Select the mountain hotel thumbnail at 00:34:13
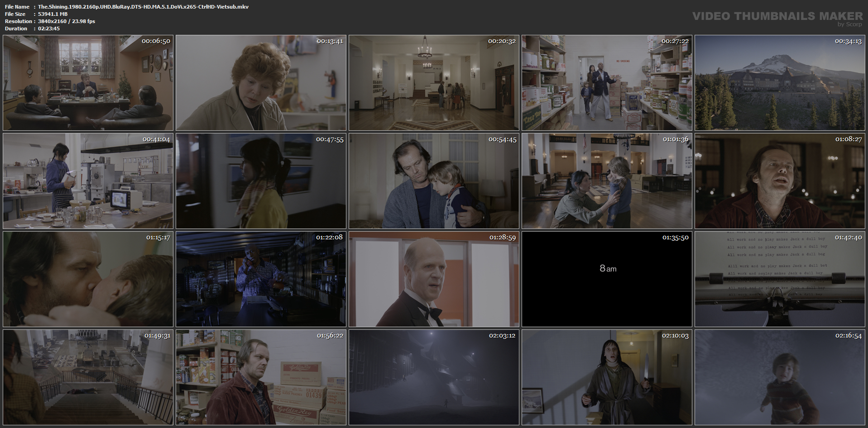The width and height of the screenshot is (868, 428). 780,83
